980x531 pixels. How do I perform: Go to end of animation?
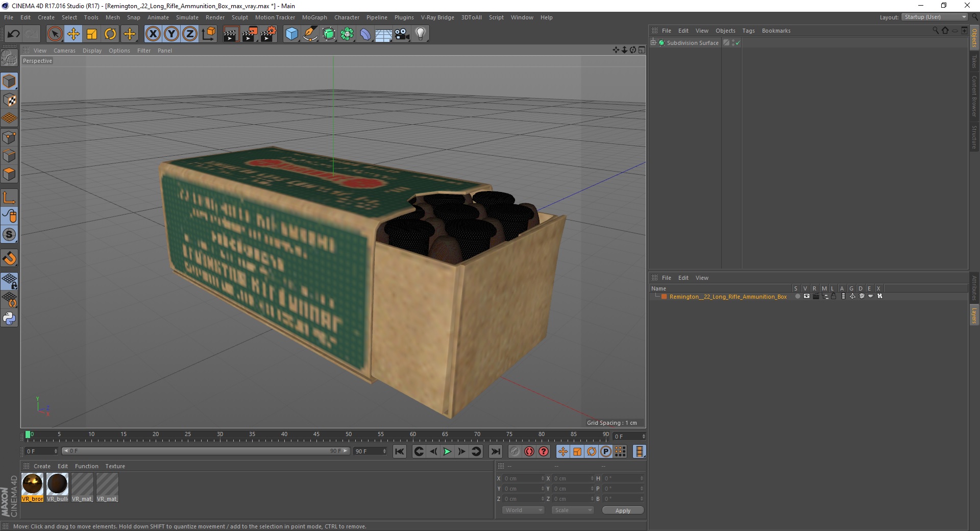(x=495, y=451)
